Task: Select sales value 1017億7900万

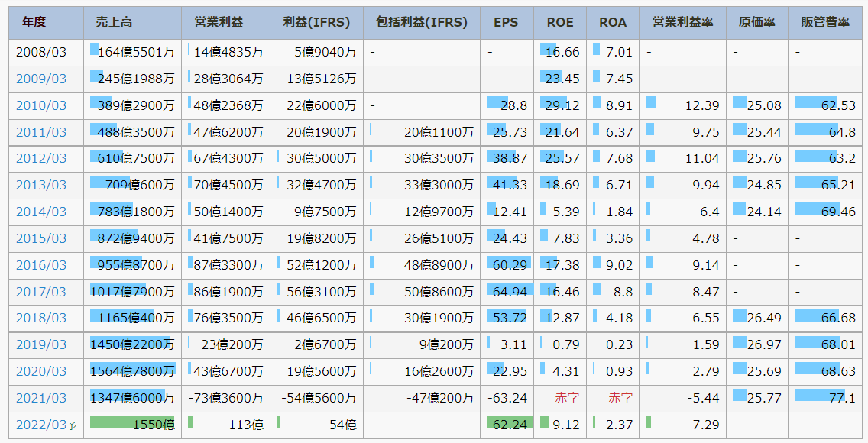Action: pos(133,292)
